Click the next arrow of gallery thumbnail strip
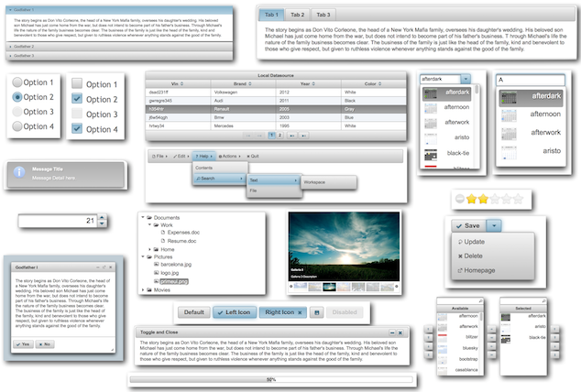Image resolution: width=581 pixels, height=392 pixels. coord(397,286)
